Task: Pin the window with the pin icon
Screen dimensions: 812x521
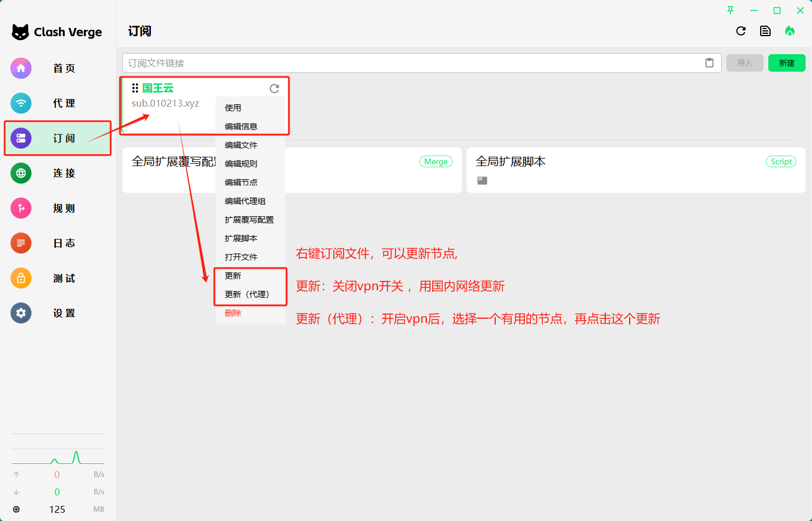Action: coord(730,10)
